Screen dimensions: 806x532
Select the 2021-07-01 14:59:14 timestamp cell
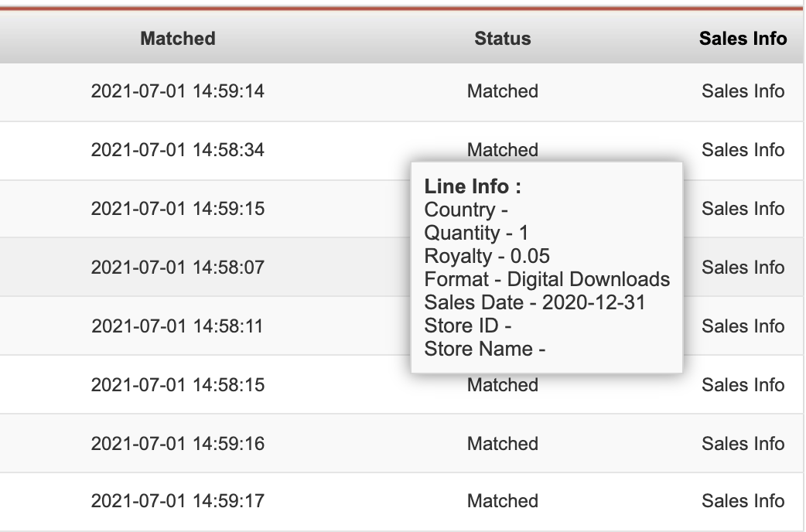tap(178, 91)
